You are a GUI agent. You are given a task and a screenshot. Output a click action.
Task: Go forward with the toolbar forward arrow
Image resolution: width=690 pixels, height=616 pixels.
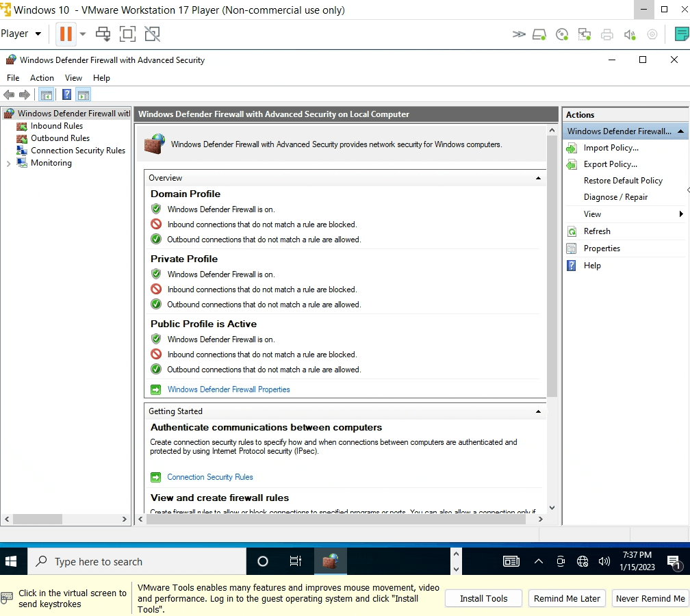pos(25,94)
